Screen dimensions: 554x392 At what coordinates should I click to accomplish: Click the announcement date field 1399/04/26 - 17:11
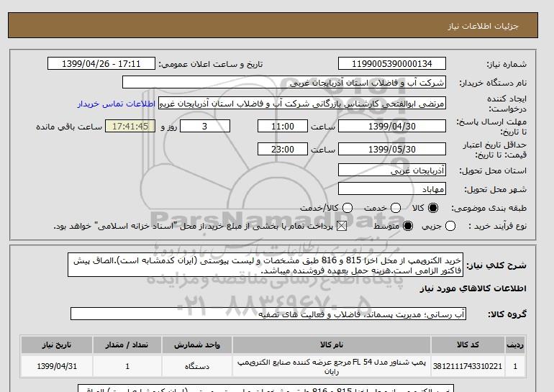[x=101, y=63]
